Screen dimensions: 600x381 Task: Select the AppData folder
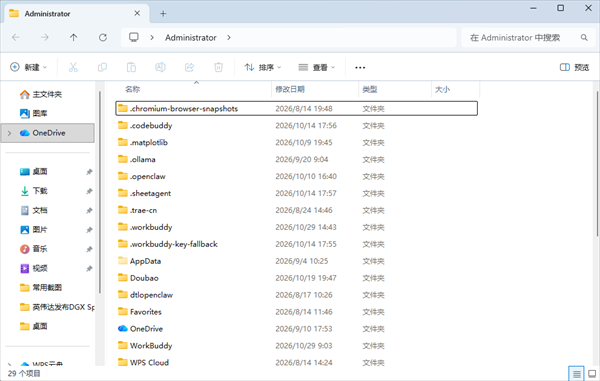click(x=297, y=261)
